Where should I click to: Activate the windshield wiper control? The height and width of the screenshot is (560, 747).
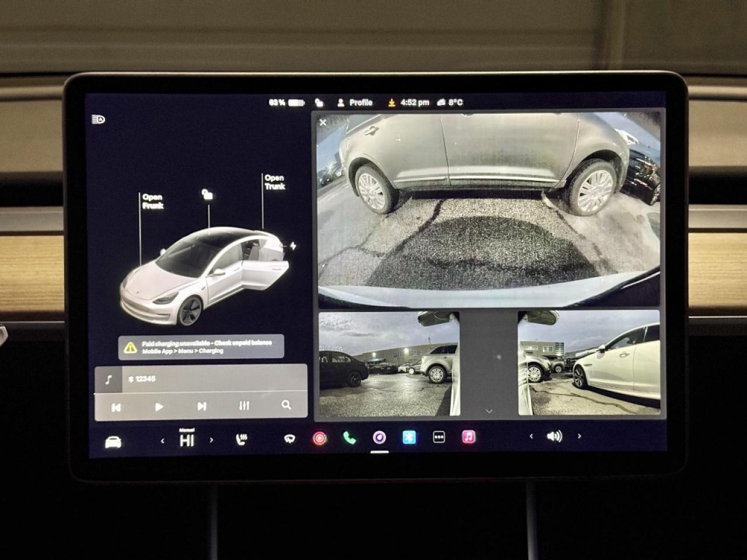click(x=289, y=439)
